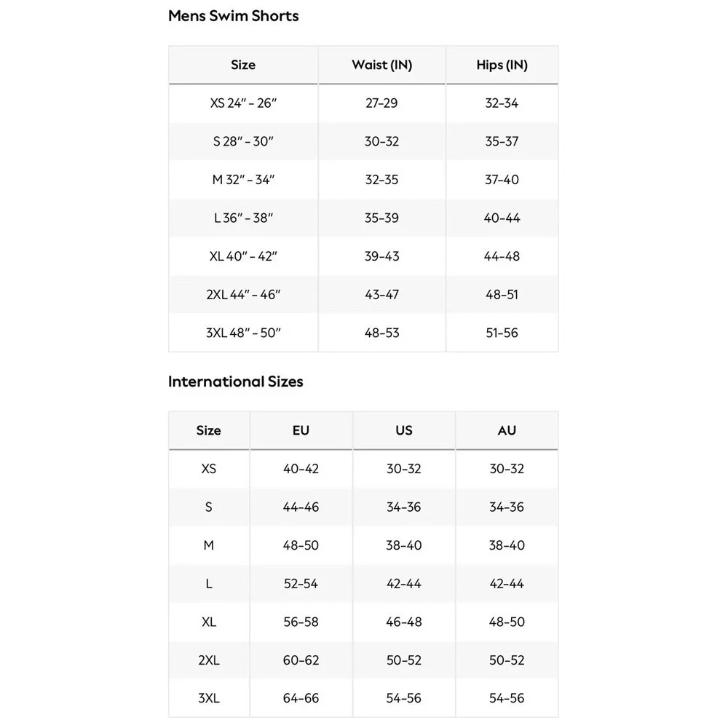Click hips value 51-56
Screen dimensions: 728x728
pyautogui.click(x=502, y=333)
